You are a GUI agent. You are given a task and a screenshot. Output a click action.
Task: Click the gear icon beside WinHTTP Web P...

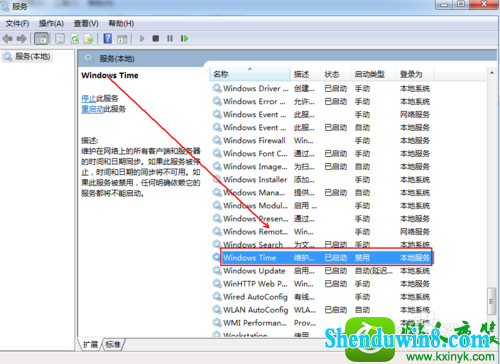point(217,283)
